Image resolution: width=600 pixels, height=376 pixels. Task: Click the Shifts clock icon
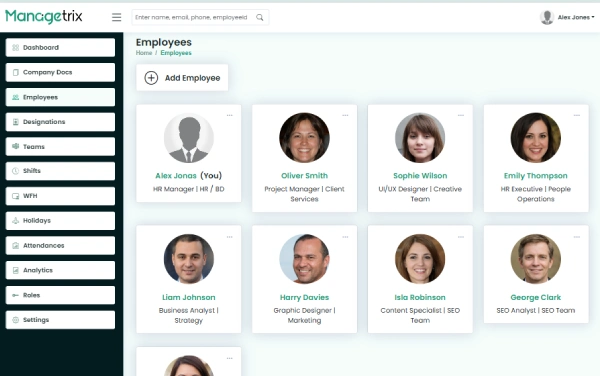[15, 171]
